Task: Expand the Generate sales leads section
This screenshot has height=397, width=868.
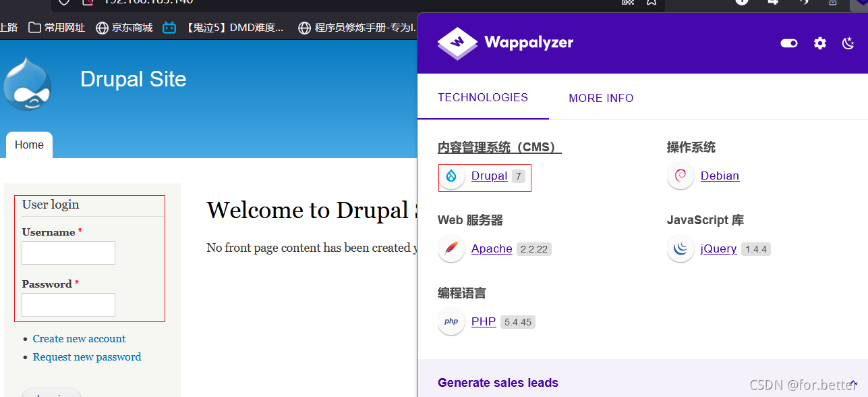Action: tap(642, 382)
